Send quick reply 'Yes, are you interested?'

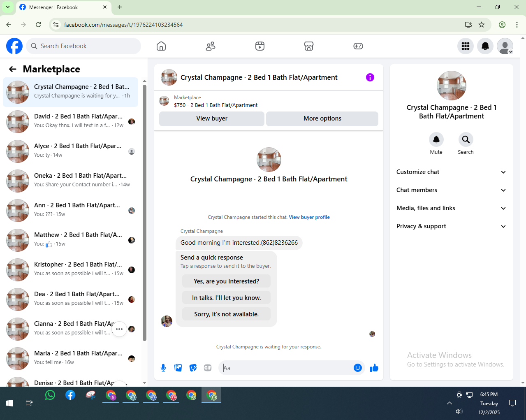(x=227, y=281)
